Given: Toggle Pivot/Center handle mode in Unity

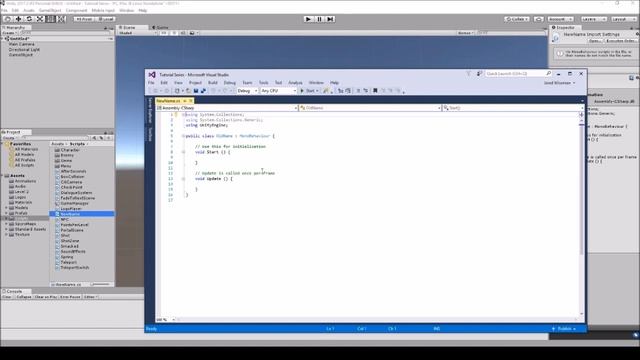Looking at the screenshot, I should 84,19.
